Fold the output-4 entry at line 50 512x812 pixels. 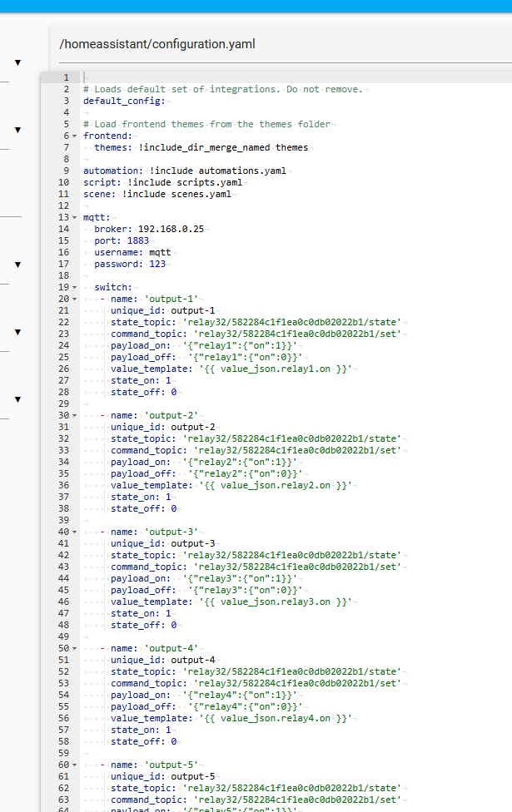coord(75,648)
